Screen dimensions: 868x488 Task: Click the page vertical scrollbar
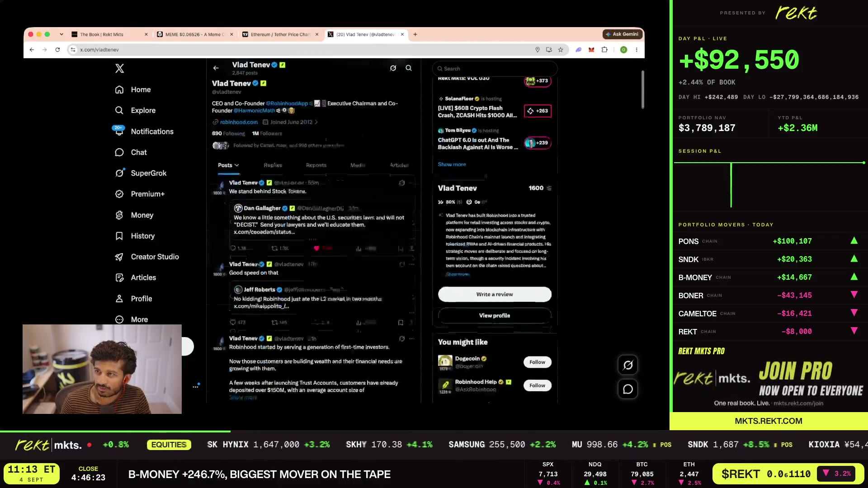click(642, 89)
